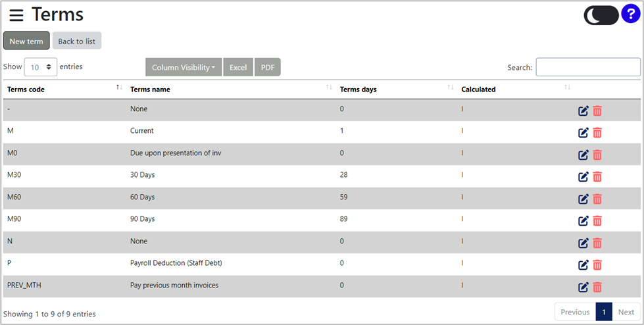Select terms days value 59
Image resolution: width=644 pixels, height=325 pixels.
click(344, 197)
